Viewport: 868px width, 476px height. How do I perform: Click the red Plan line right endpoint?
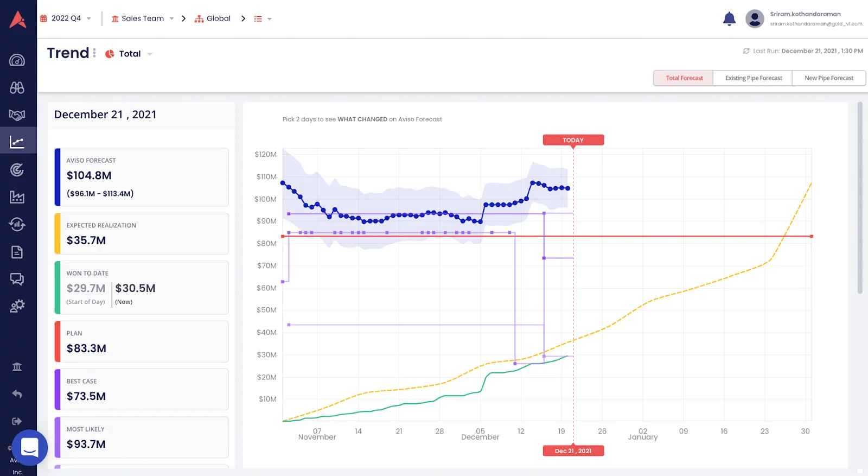(x=812, y=236)
